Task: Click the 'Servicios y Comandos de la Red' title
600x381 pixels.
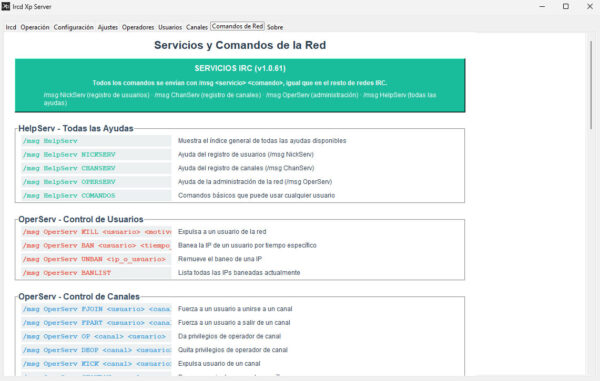Action: (240, 45)
